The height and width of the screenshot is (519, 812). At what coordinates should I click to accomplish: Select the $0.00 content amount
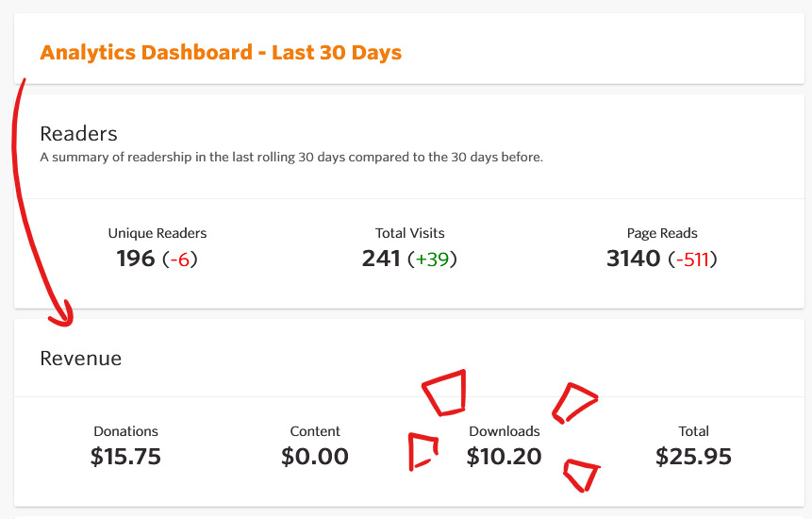pyautogui.click(x=315, y=457)
